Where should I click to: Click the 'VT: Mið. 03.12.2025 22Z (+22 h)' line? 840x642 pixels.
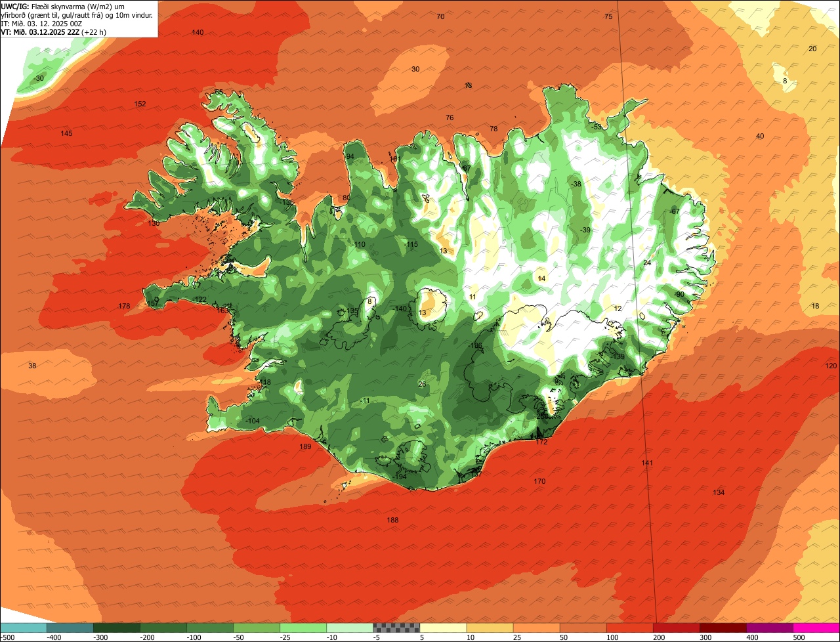tap(54, 32)
